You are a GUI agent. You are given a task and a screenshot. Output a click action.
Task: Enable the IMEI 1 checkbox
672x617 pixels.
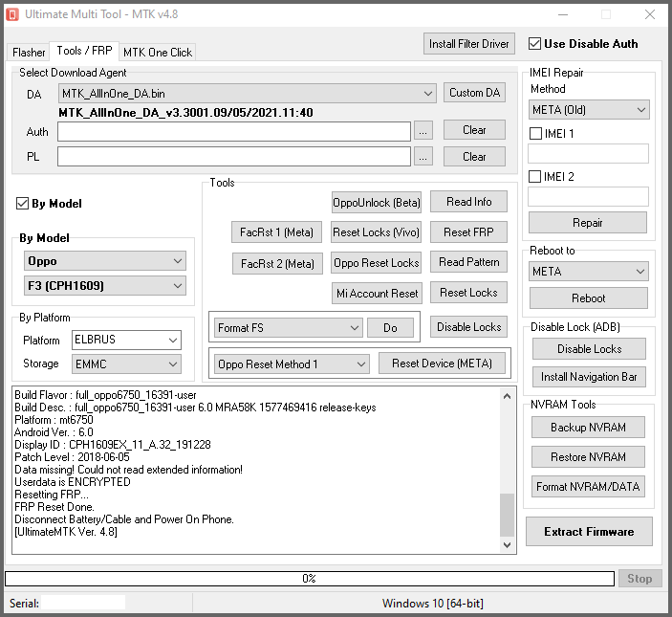coord(535,134)
